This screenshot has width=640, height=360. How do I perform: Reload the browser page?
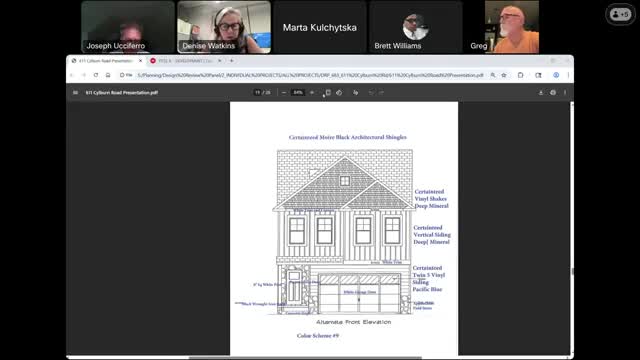pyautogui.click(x=96, y=75)
